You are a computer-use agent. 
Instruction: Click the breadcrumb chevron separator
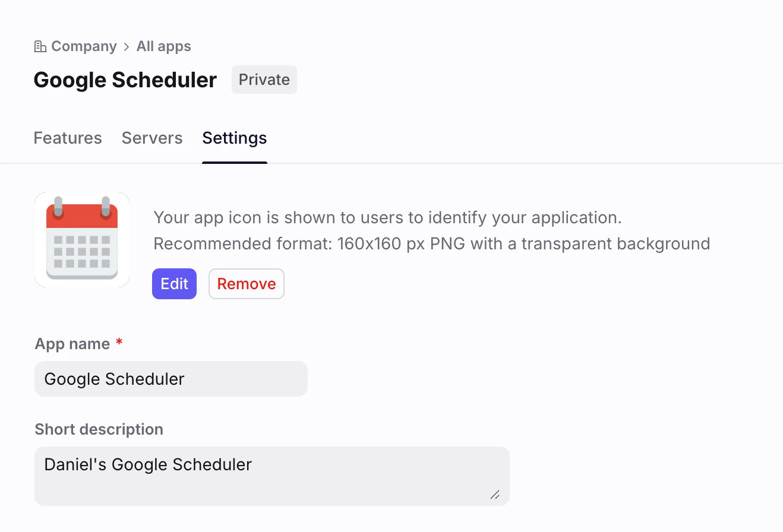pos(127,47)
